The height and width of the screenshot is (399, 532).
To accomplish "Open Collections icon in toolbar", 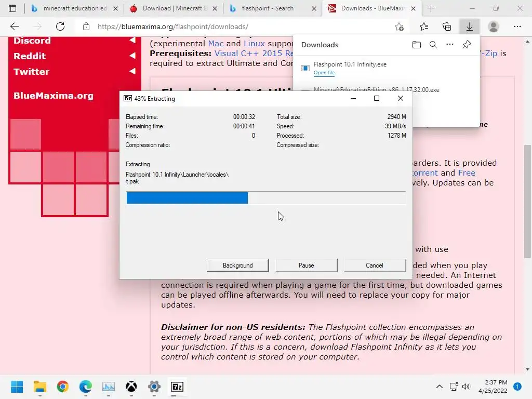I will (x=447, y=26).
